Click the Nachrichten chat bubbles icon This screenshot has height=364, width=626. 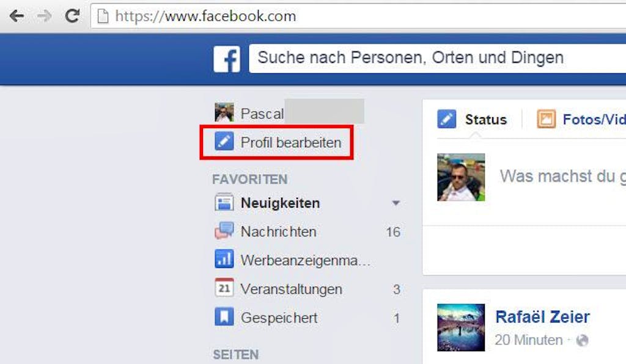[x=224, y=231]
